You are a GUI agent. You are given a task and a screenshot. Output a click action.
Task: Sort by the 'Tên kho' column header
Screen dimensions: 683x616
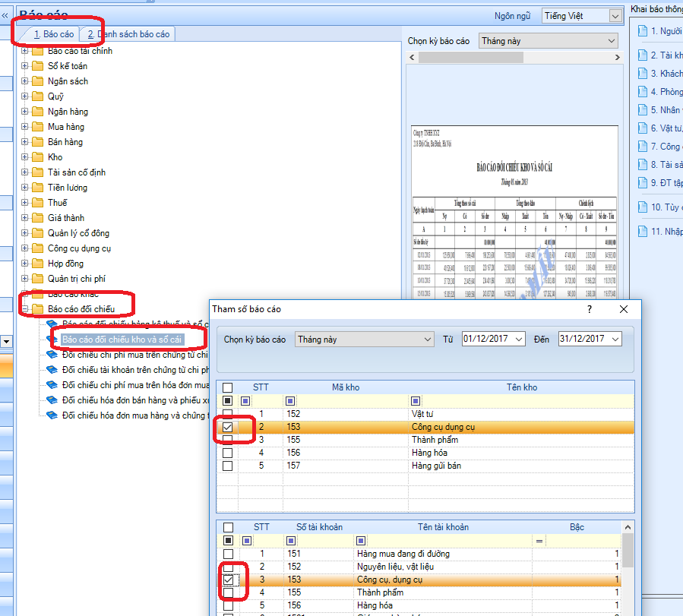(x=521, y=387)
